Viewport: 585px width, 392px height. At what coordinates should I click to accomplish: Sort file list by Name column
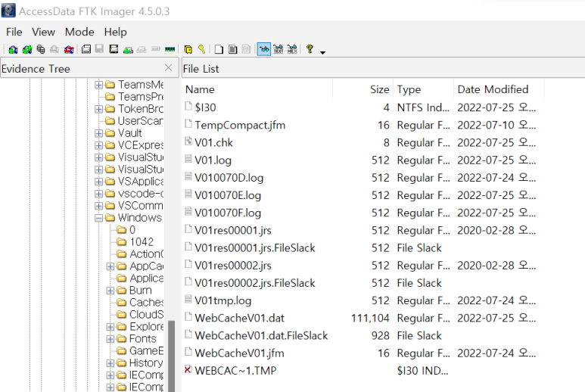(257, 89)
